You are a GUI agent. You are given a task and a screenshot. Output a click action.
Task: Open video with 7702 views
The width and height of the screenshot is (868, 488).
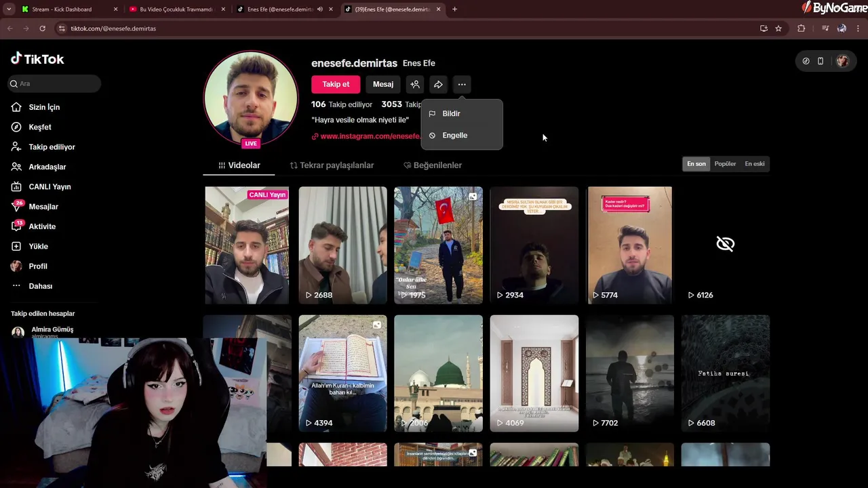coord(630,373)
